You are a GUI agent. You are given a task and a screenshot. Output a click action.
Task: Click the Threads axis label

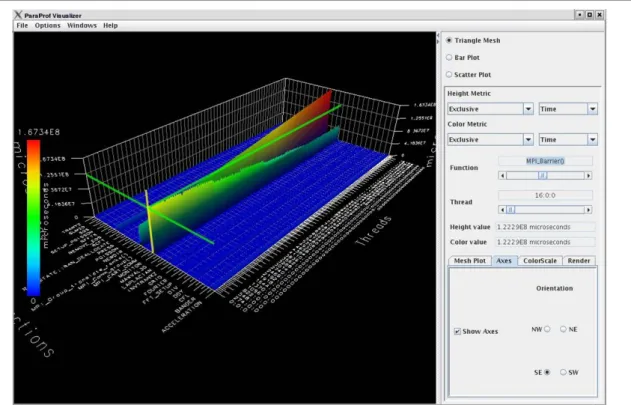point(373,231)
